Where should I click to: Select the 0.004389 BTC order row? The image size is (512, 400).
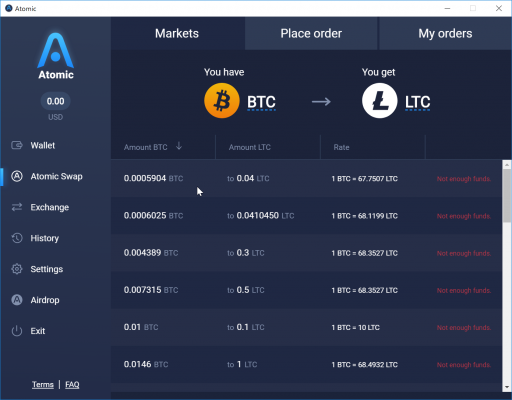(x=306, y=253)
